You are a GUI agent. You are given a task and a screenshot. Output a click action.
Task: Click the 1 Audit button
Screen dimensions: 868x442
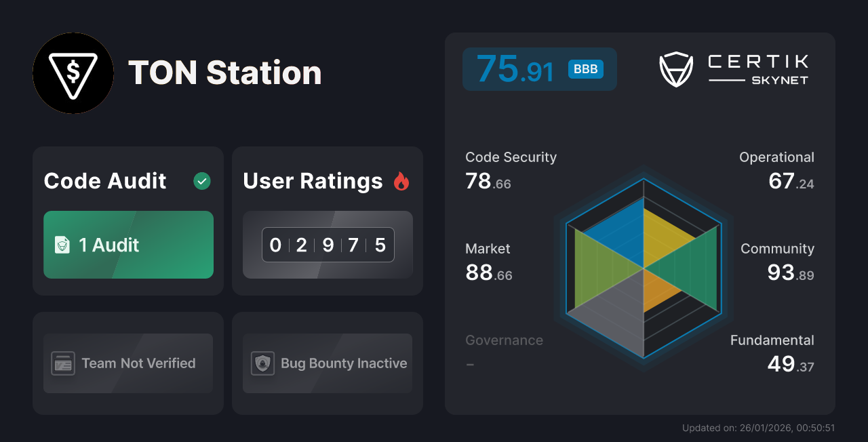128,245
